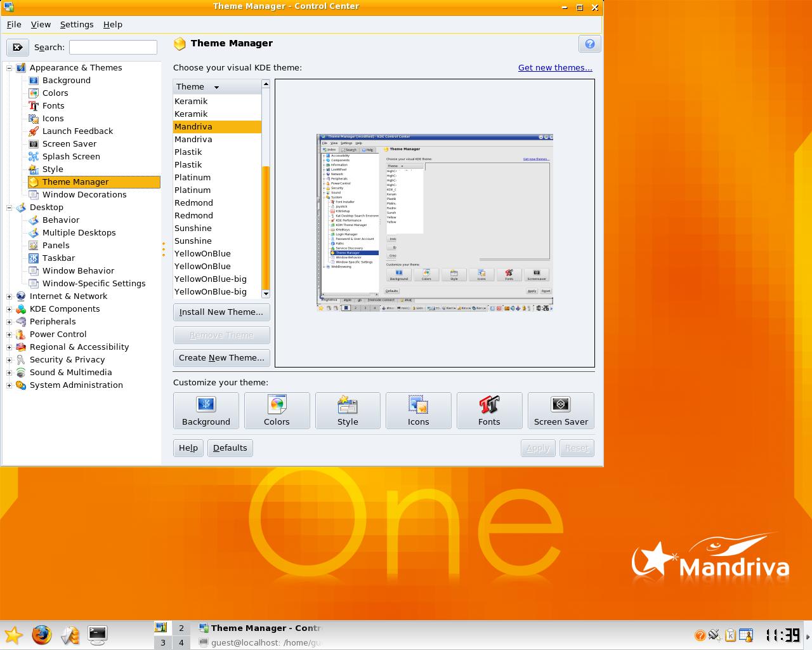
Task: Click the Icons entry's icon in the tree
Action: [34, 119]
